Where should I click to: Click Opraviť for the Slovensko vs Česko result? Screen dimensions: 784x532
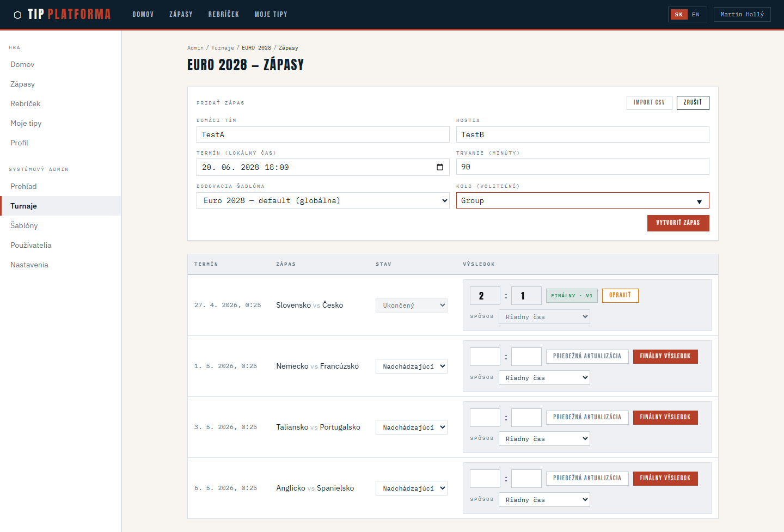[x=620, y=295]
